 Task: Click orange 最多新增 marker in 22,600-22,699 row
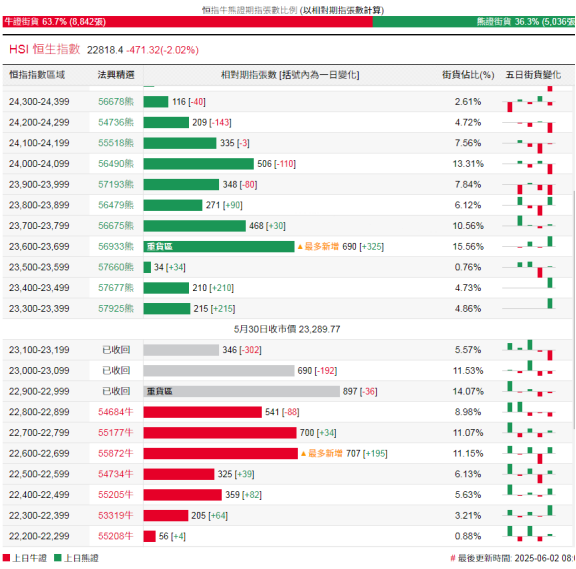point(322,453)
